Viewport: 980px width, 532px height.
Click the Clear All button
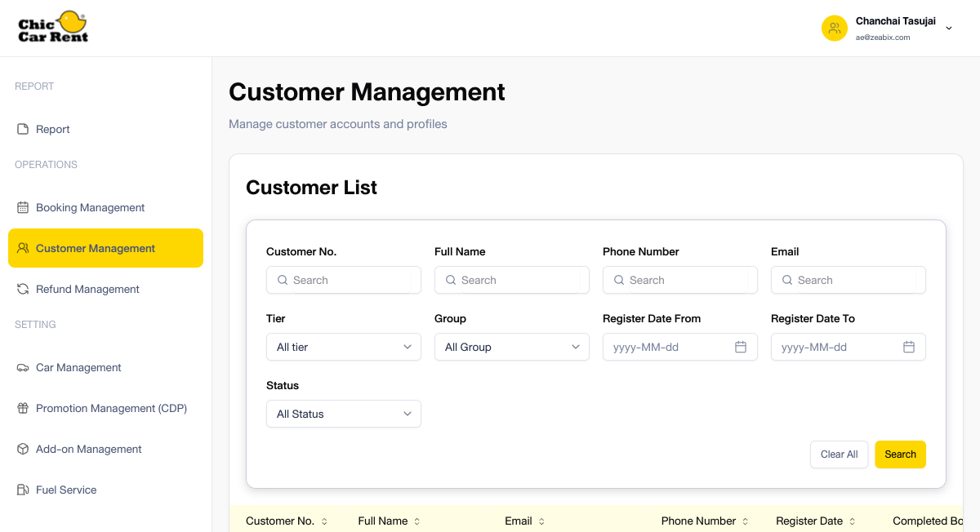pyautogui.click(x=840, y=454)
